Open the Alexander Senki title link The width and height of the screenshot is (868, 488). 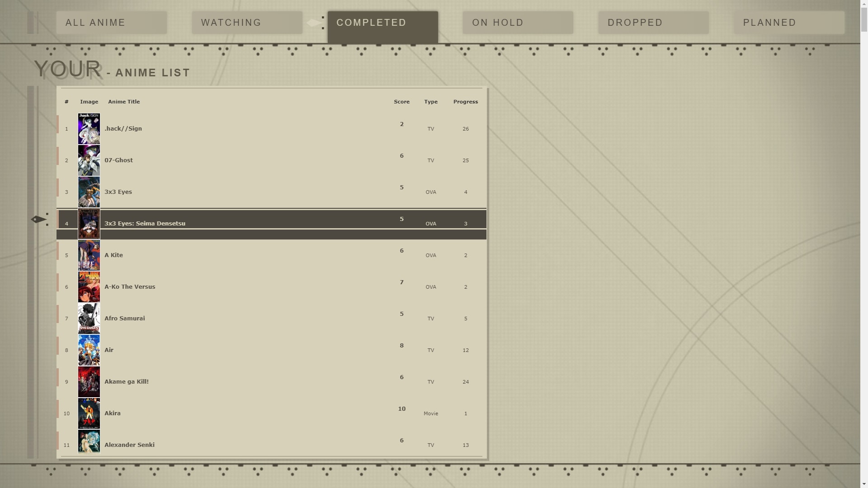tap(129, 445)
